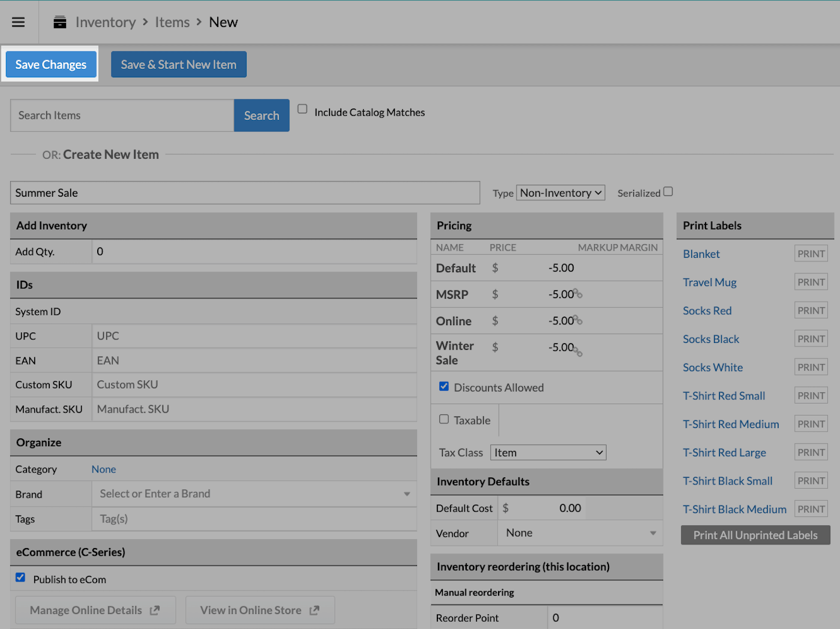Click the EAN input field
Screen dimensions: 840x629
tap(254, 360)
